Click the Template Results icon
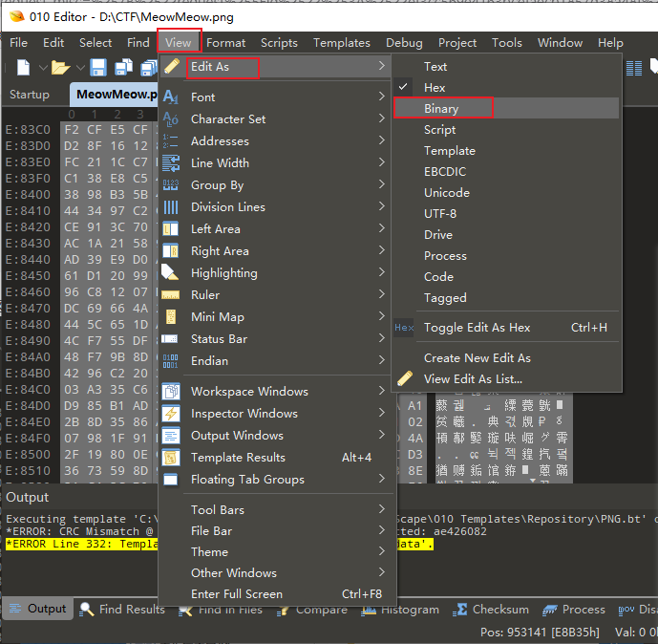The image size is (658, 644). click(x=171, y=458)
